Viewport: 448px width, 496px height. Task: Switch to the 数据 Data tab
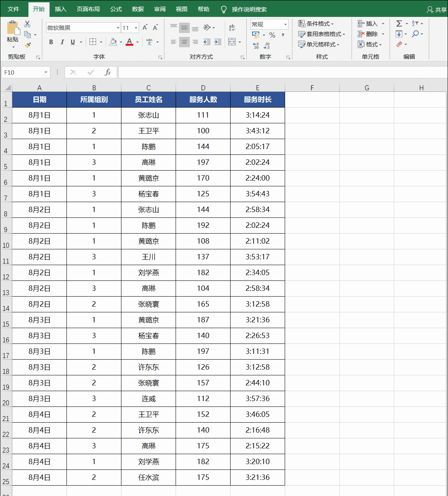138,9
